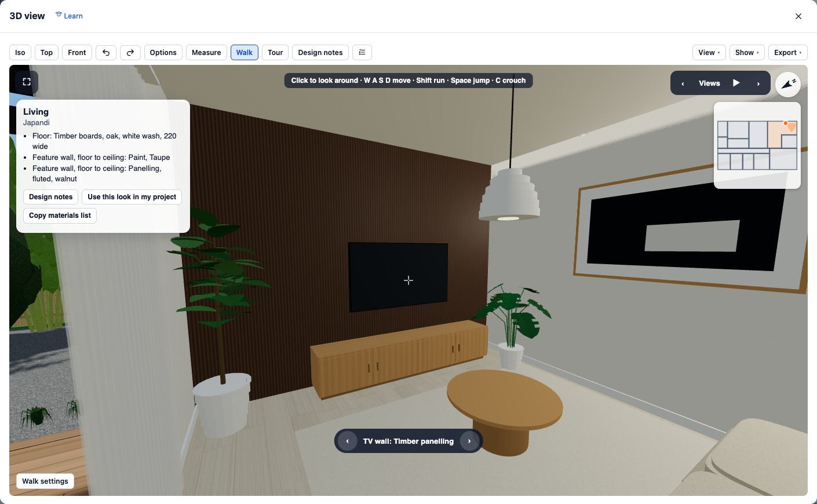Activate the Measure tool
This screenshot has height=504, width=817.
pos(206,53)
